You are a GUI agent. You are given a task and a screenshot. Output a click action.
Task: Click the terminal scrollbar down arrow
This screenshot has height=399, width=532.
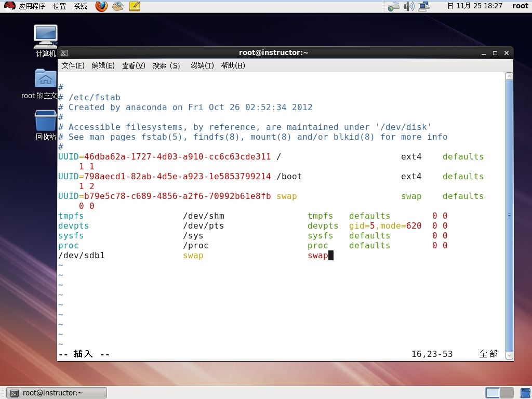pos(509,355)
